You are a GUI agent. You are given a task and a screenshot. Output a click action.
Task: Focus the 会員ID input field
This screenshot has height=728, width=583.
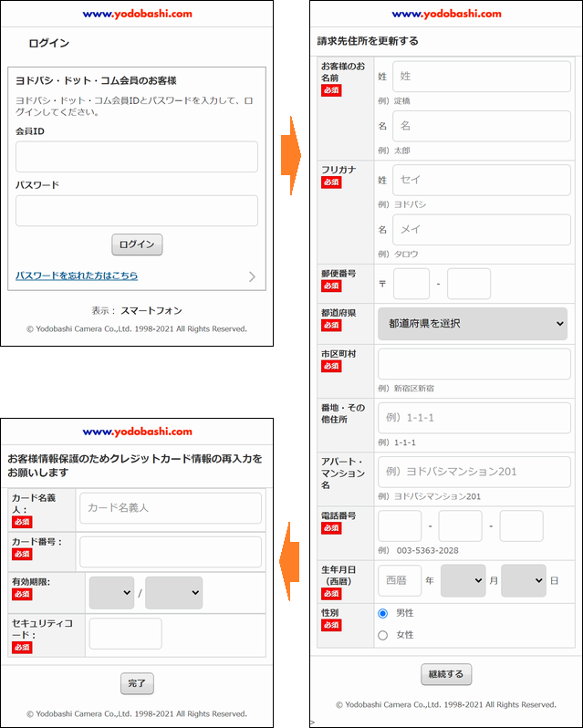137,157
